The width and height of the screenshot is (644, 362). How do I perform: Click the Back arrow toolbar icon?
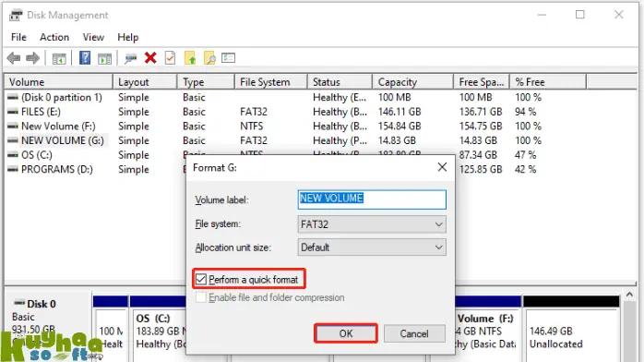tap(14, 58)
